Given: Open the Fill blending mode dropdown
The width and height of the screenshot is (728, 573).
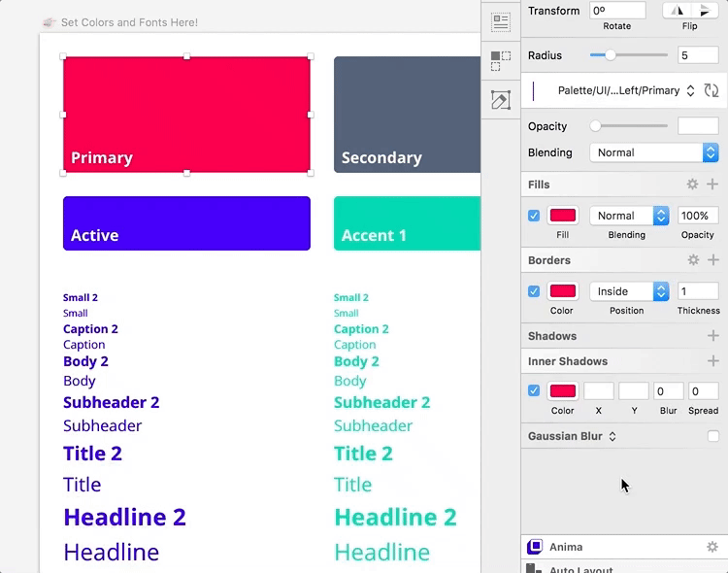Looking at the screenshot, I should 629,216.
